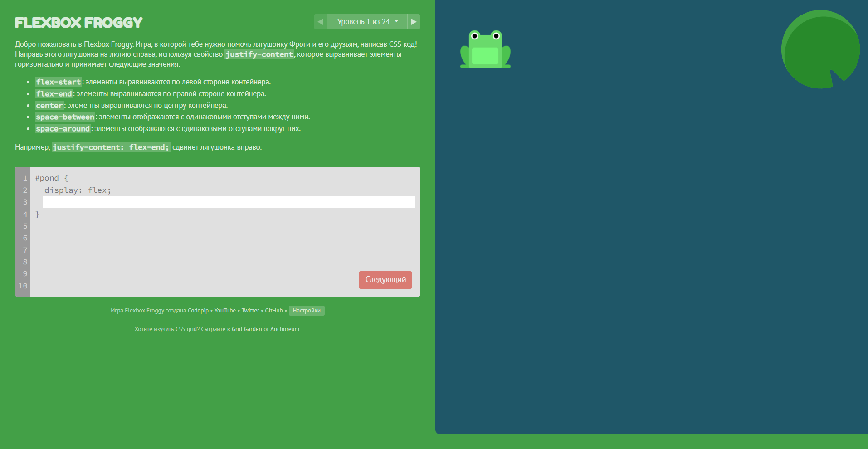This screenshot has height=449, width=868.
Task: Click the center value in the list
Action: tap(49, 106)
